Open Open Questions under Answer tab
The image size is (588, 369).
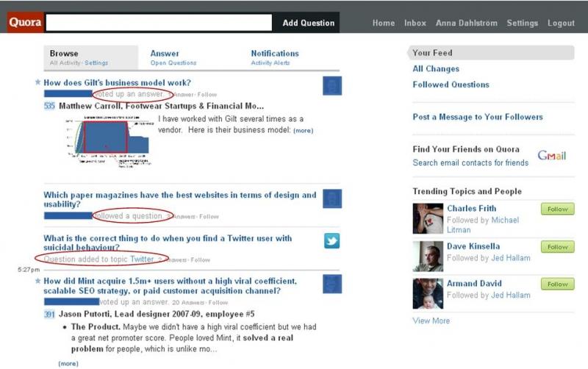pyautogui.click(x=173, y=62)
